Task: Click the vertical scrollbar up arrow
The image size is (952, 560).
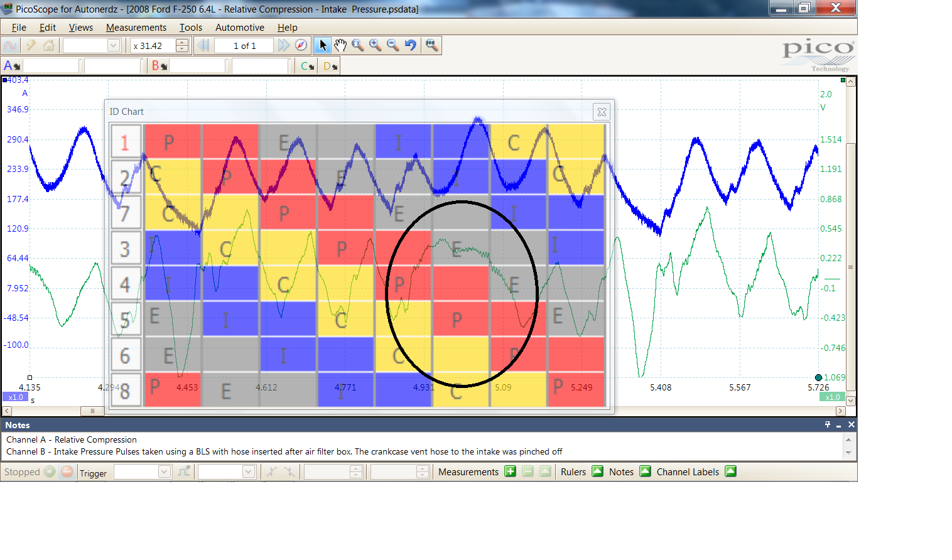Action: [851, 82]
